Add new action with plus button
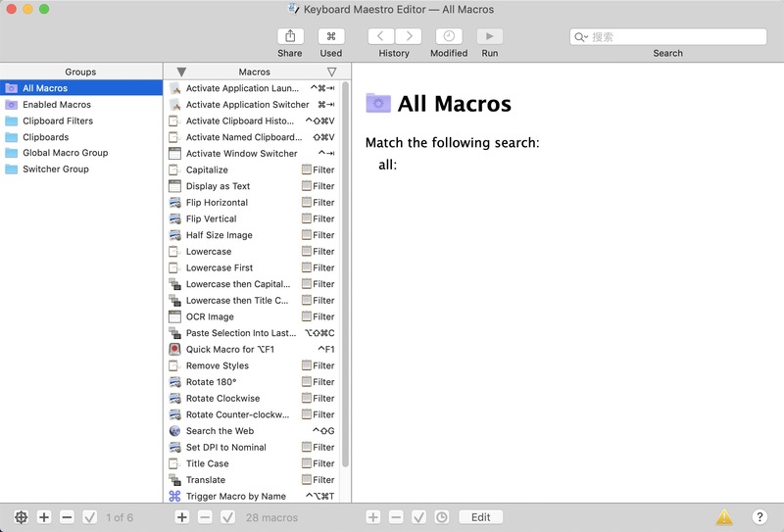784x532 pixels. coord(373,517)
